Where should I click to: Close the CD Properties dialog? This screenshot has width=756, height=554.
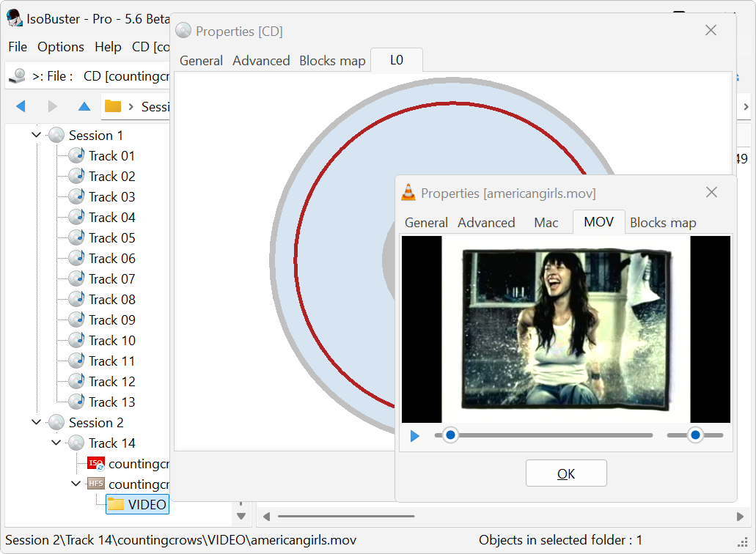pyautogui.click(x=711, y=30)
